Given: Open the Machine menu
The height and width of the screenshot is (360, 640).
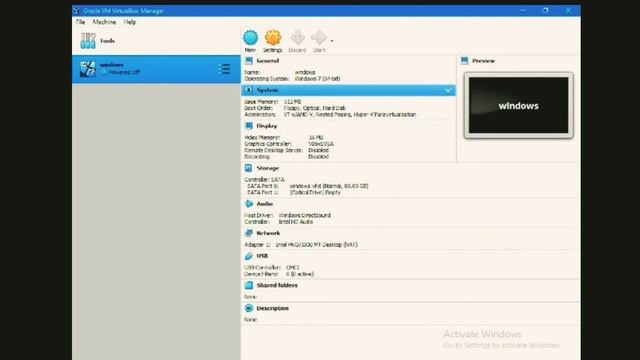Looking at the screenshot, I should pos(104,22).
